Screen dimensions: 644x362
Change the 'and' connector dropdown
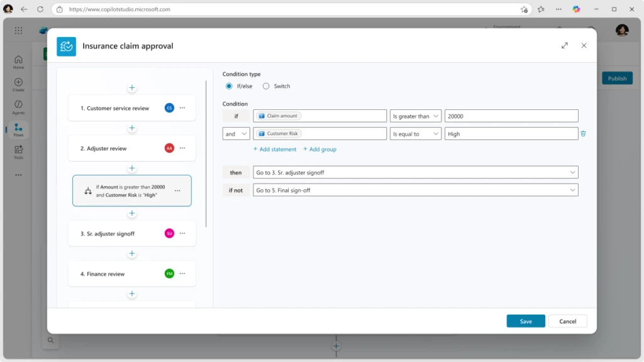point(235,133)
